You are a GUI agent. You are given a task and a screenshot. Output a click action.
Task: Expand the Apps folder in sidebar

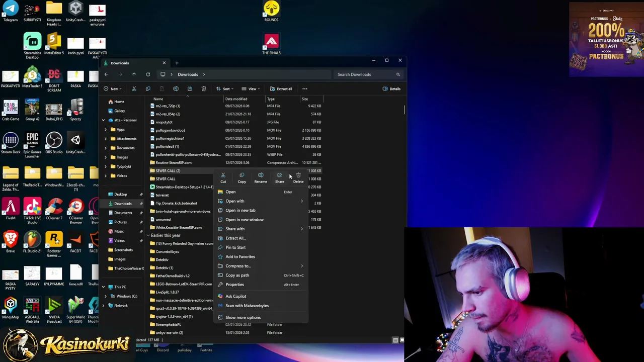(106, 130)
